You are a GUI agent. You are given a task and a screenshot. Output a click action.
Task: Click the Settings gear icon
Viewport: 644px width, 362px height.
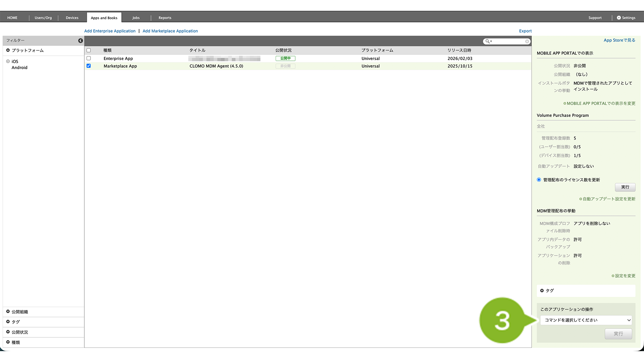coord(619,18)
